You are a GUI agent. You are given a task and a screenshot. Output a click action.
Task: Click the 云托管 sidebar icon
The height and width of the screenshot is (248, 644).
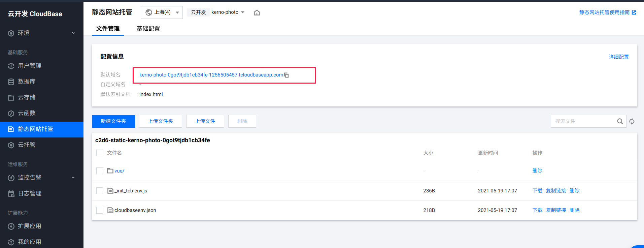coord(11,145)
